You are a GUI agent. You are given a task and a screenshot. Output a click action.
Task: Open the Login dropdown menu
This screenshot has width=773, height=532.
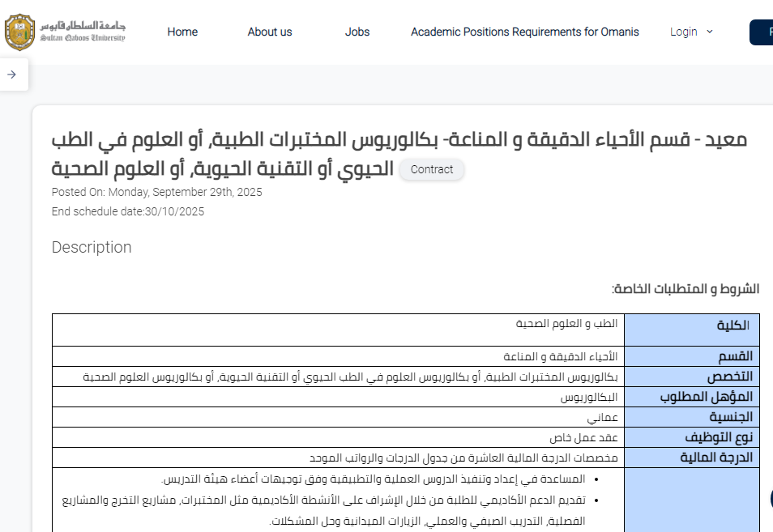click(684, 32)
